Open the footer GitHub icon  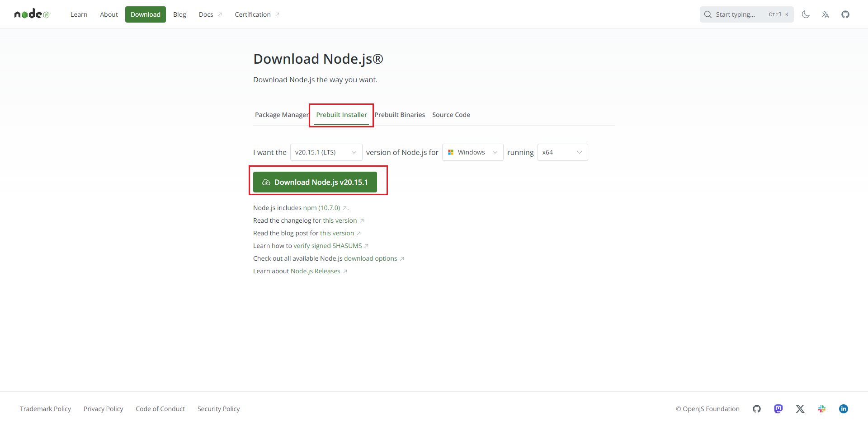click(x=757, y=409)
